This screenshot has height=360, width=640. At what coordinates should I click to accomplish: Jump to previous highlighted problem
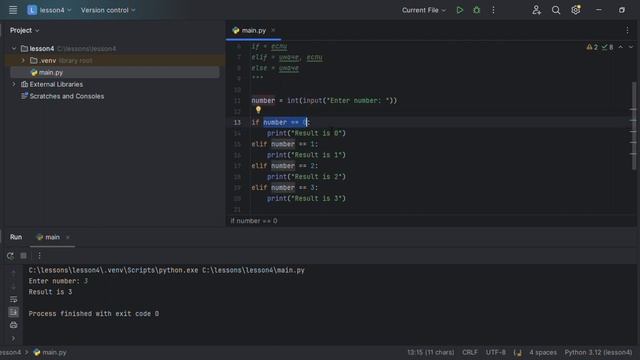620,47
